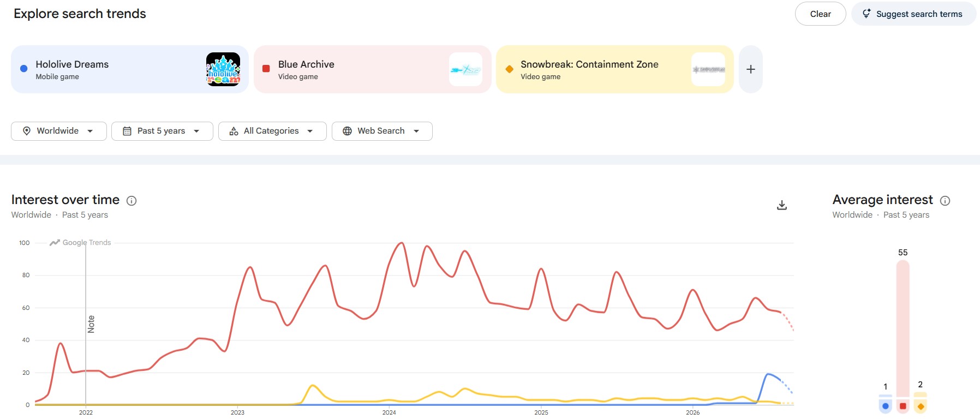This screenshot has width=980, height=419.
Task: Download the Interest over time chart data
Action: pos(781,205)
